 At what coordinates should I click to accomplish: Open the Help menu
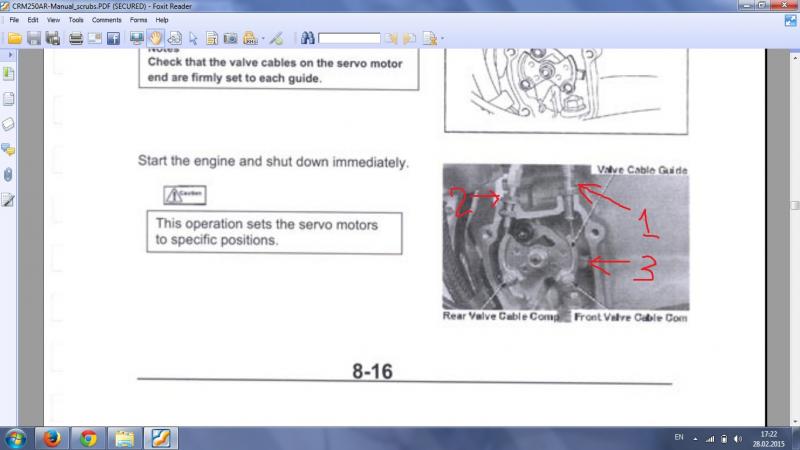162,20
